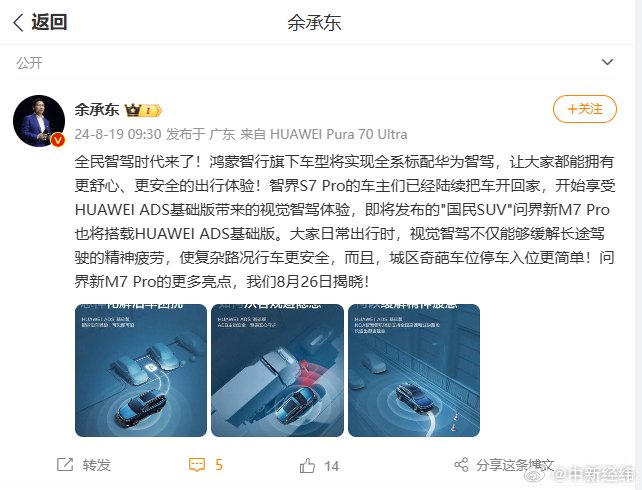Follow the user with +关注 button
Screen dimensions: 642x490
[x=585, y=109]
